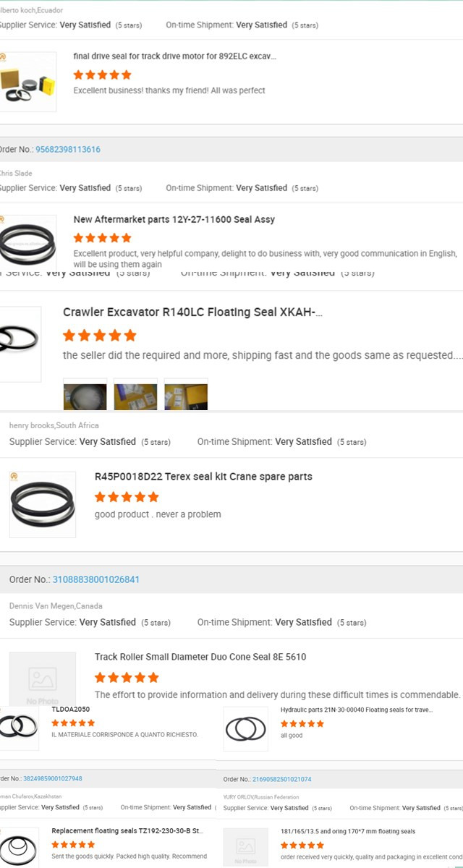Open the final drive seal product thumbnail
Image resolution: width=463 pixels, height=868 pixels.
click(x=27, y=82)
